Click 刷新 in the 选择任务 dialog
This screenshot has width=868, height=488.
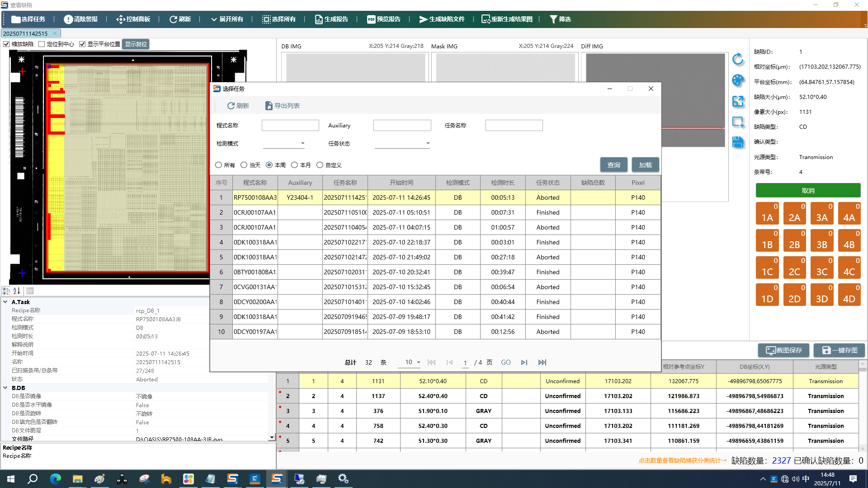[x=238, y=106]
